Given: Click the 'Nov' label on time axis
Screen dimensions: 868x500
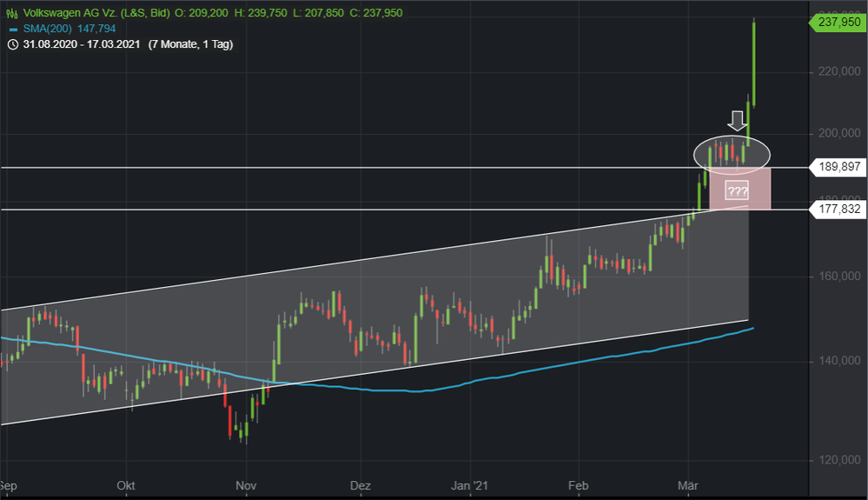Looking at the screenshot, I should point(246,484).
